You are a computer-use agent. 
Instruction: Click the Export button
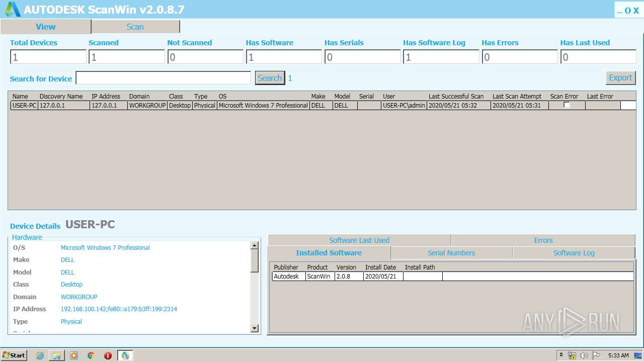[620, 77]
